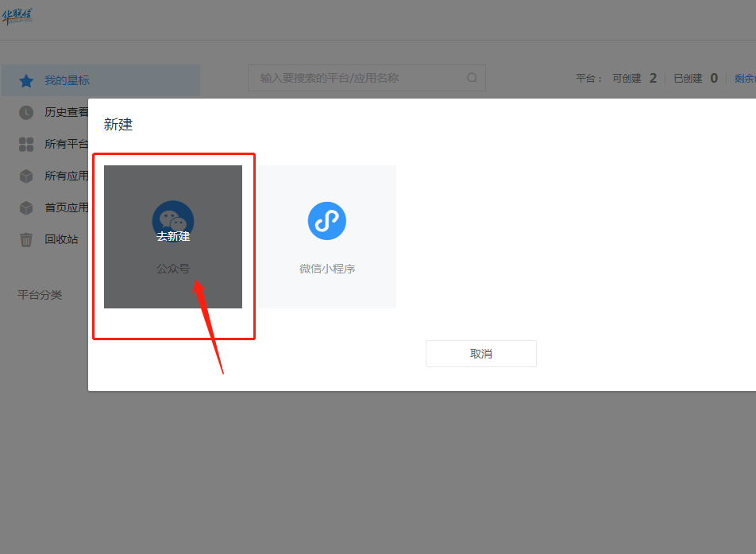The image size is (756, 554).
Task: Click the 已创建 count 0
Action: (714, 78)
